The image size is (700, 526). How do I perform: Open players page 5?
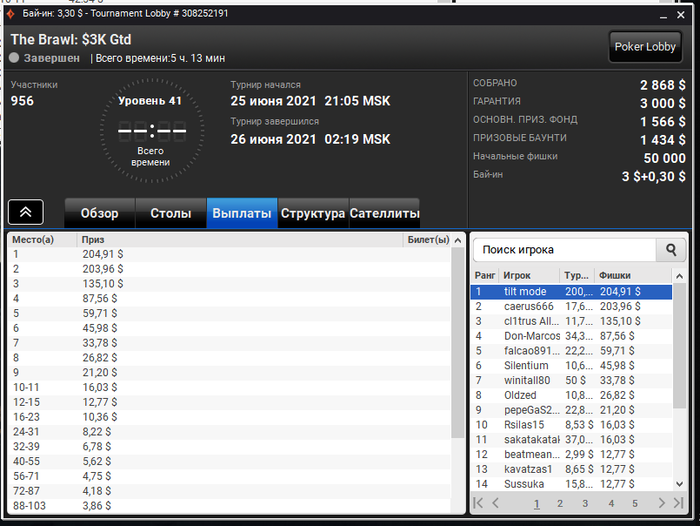(635, 504)
